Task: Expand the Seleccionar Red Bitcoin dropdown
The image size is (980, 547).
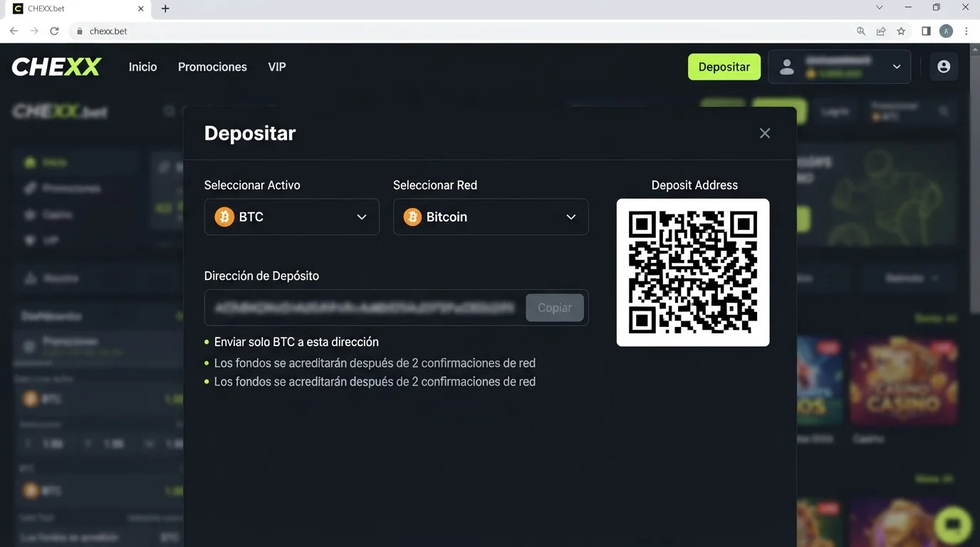Action: pyautogui.click(x=491, y=217)
